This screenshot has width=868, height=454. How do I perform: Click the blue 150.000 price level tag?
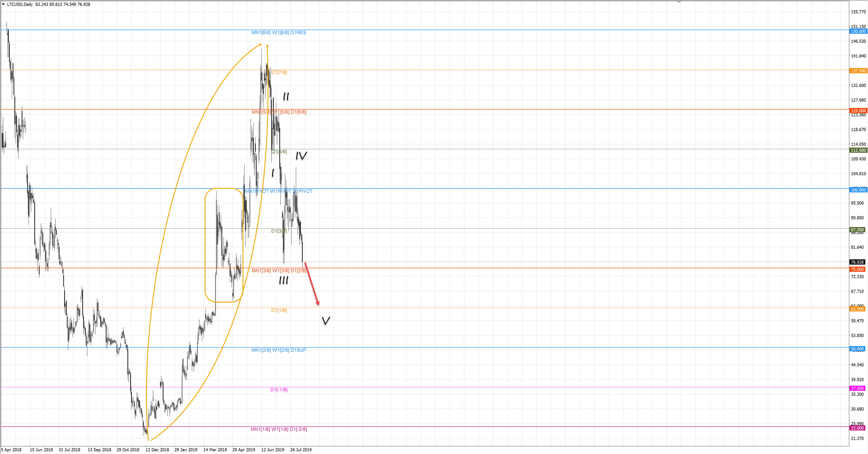(858, 31)
